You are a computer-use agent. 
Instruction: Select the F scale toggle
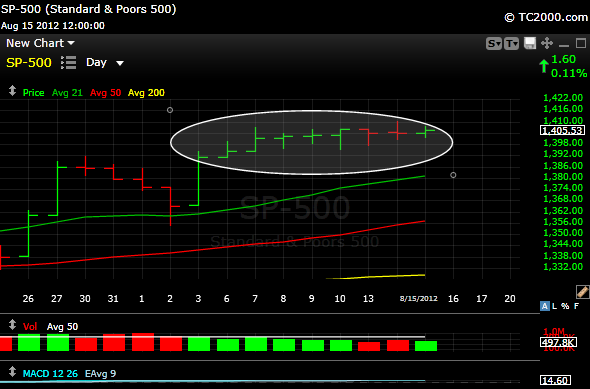(x=576, y=306)
